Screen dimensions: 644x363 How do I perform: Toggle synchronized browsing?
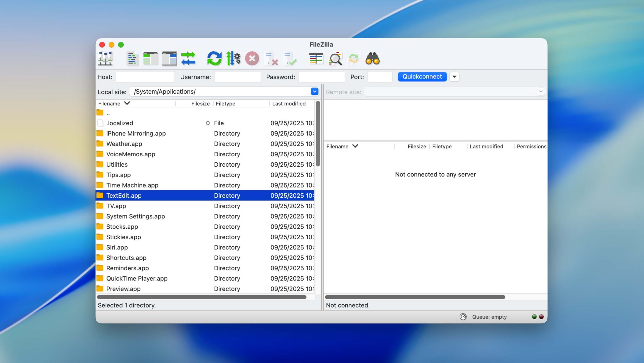click(x=354, y=59)
